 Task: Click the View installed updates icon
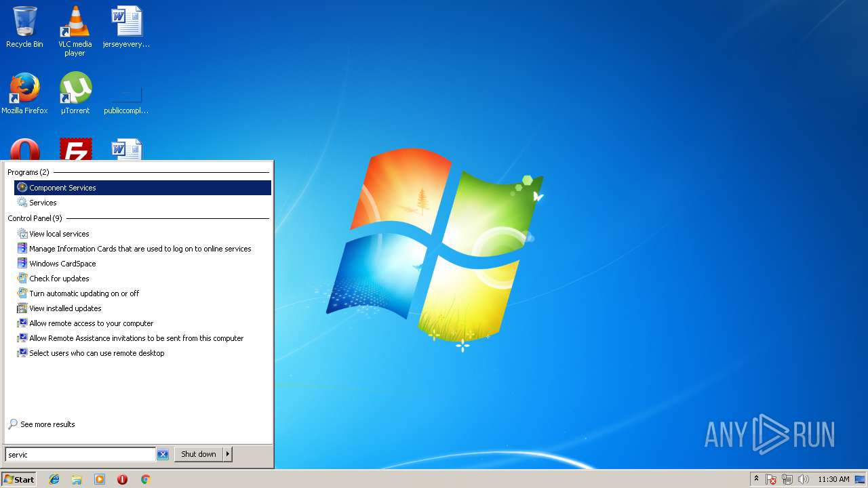(22, 308)
